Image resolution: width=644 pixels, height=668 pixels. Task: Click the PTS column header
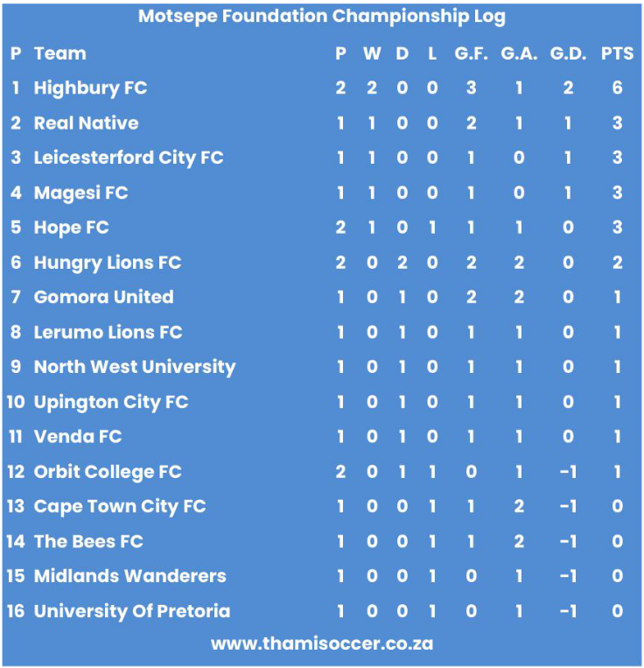pos(617,53)
